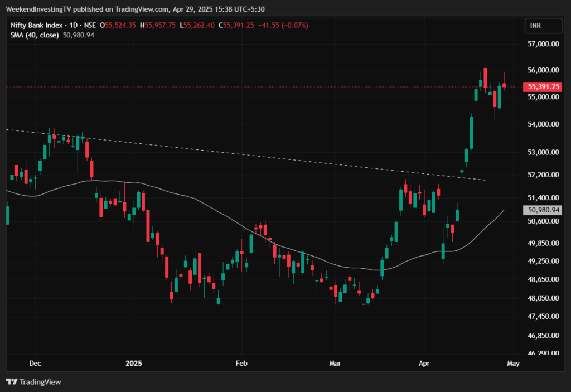Click the Mar label on time axis
The width and height of the screenshot is (571, 392).
(x=335, y=363)
